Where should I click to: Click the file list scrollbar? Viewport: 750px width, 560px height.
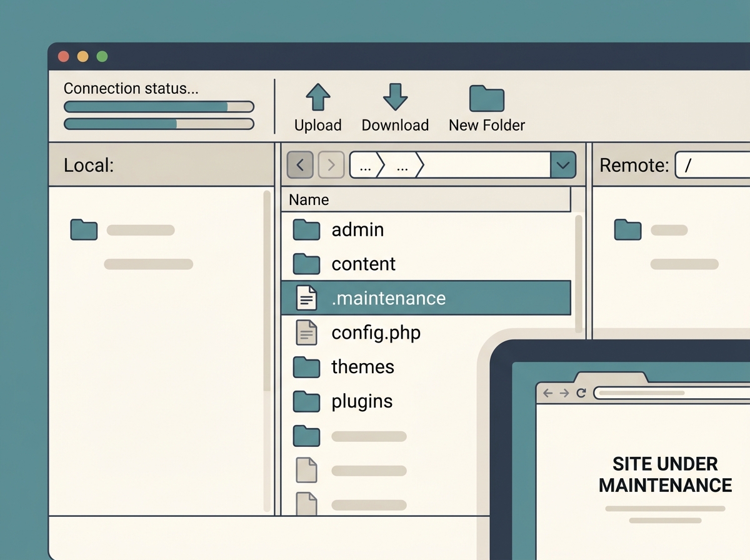click(x=578, y=274)
